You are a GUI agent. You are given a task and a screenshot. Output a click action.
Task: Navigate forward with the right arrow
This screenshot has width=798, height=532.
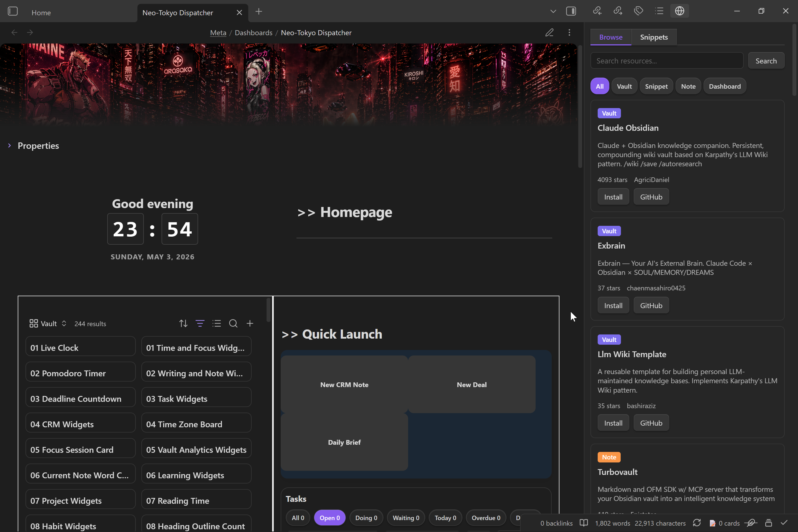pyautogui.click(x=30, y=33)
